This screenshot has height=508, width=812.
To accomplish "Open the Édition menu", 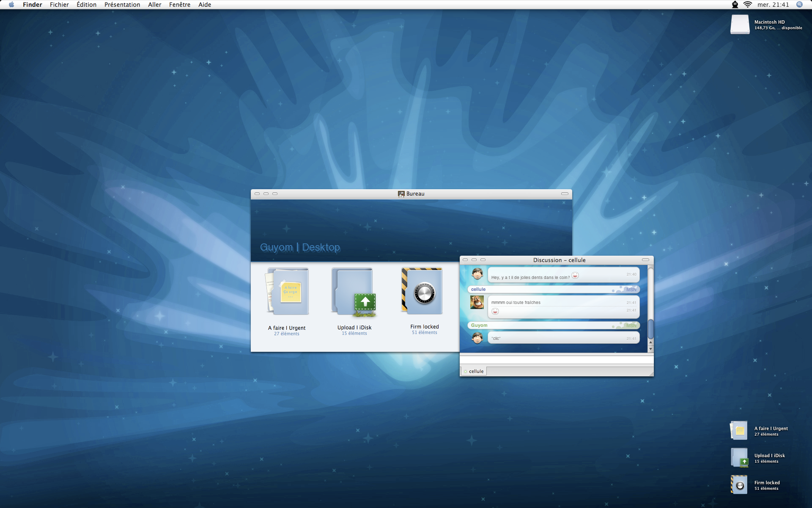I will point(86,5).
